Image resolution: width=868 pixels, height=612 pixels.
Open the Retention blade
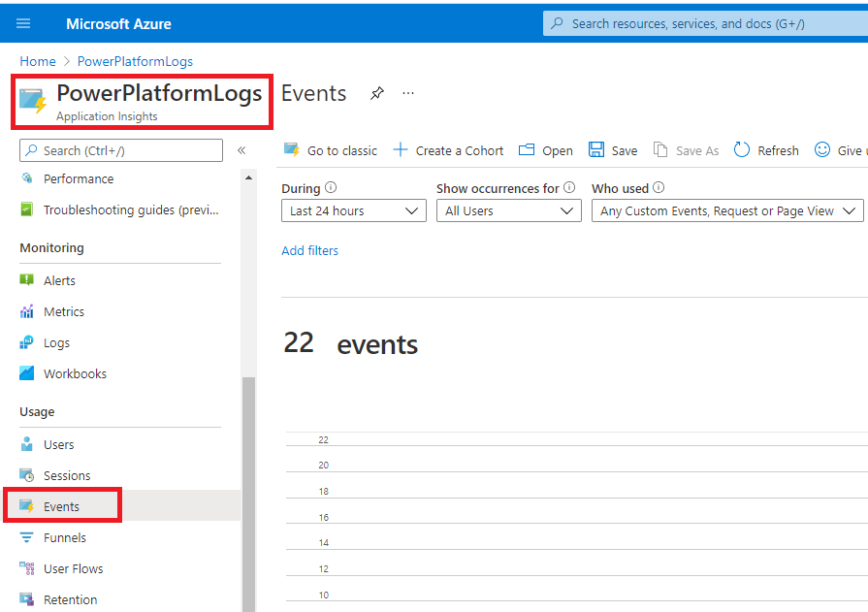click(x=71, y=599)
